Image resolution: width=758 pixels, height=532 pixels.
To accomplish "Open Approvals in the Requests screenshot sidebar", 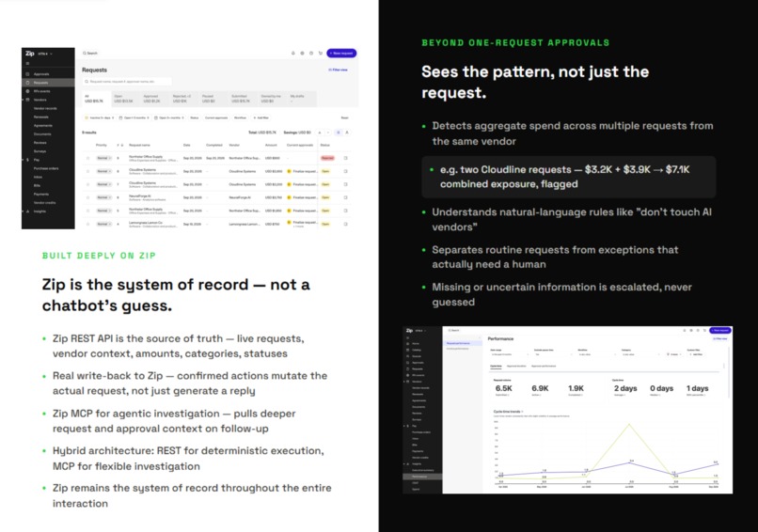I will pyautogui.click(x=41, y=74).
